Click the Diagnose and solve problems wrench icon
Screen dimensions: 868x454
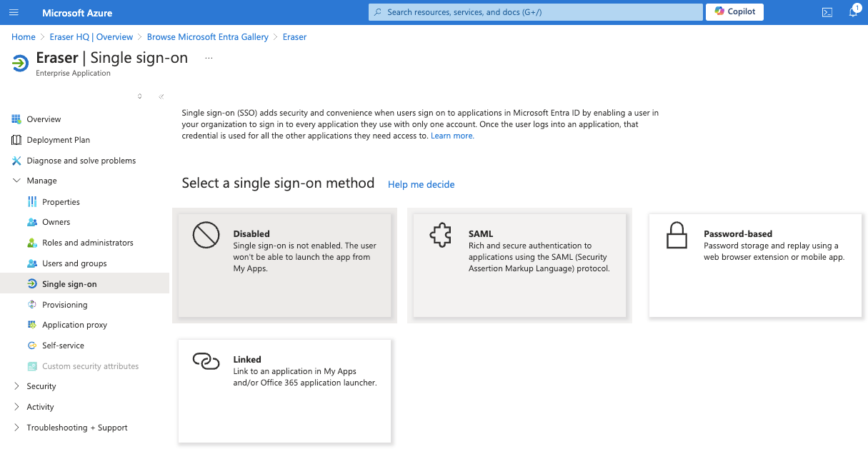(16, 161)
